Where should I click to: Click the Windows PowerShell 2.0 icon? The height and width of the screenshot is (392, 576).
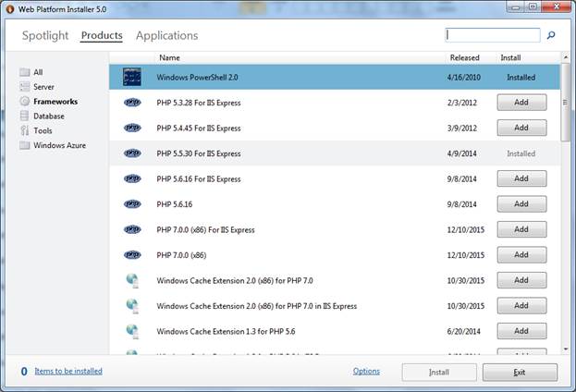pyautogui.click(x=132, y=77)
